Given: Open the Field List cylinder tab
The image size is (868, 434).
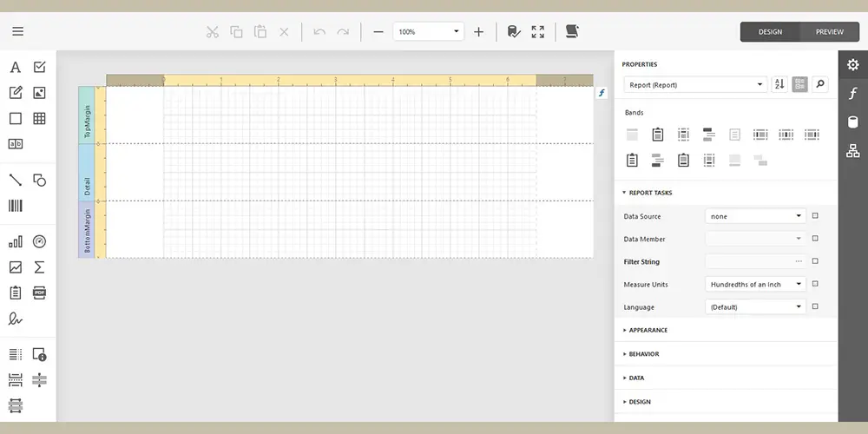Looking at the screenshot, I should coord(853,122).
